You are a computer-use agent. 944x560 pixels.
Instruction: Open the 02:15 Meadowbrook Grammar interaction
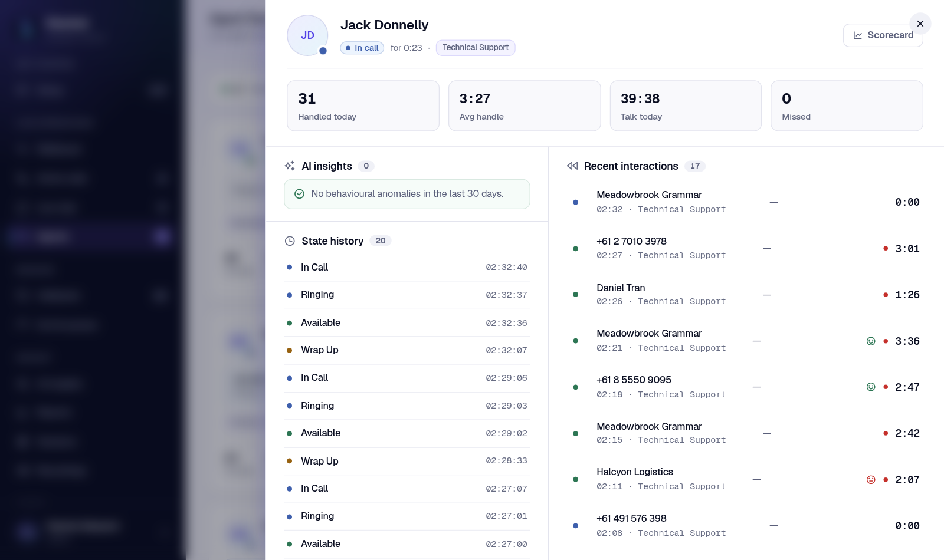tap(746, 433)
